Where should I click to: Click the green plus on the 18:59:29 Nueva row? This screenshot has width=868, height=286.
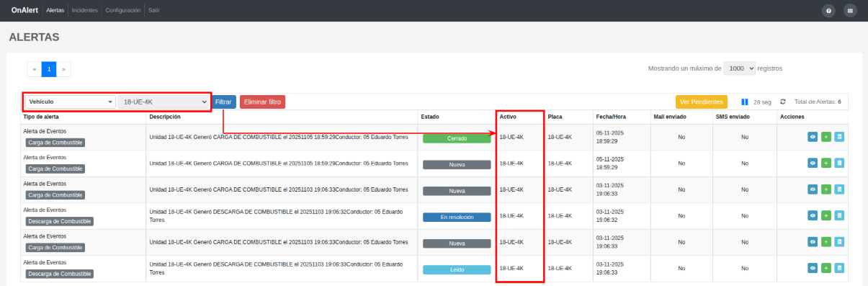pyautogui.click(x=826, y=163)
